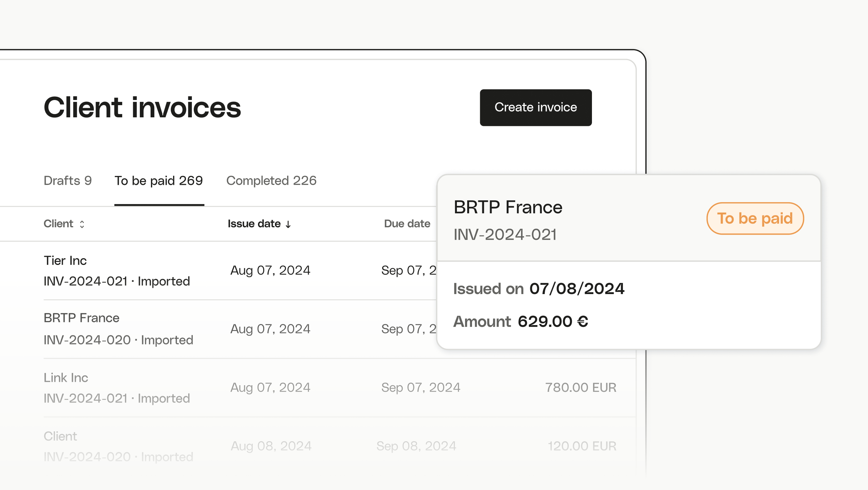Switch to the Drafts 9 tab
This screenshot has height=490, width=868.
[x=68, y=180]
